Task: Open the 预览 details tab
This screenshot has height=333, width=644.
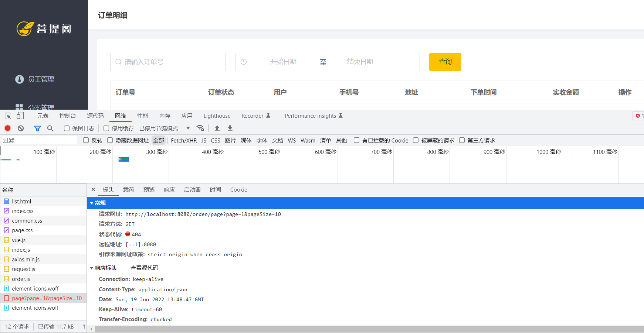Action: click(149, 189)
